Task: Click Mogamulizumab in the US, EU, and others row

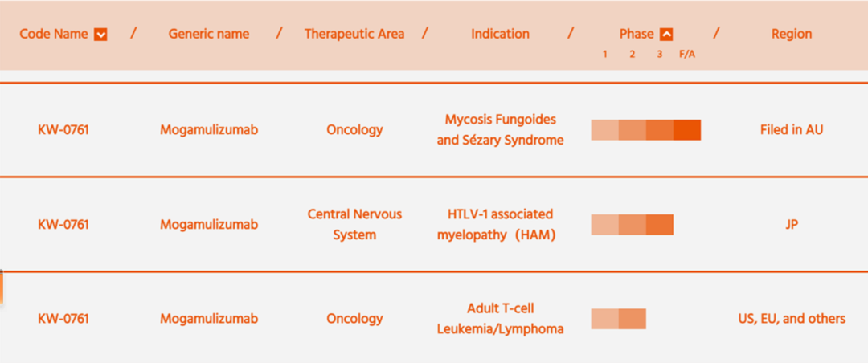Action: click(209, 319)
